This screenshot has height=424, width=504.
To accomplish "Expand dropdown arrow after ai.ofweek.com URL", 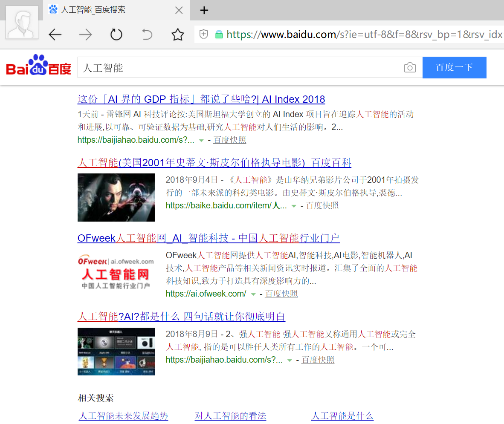I will pos(253,294).
